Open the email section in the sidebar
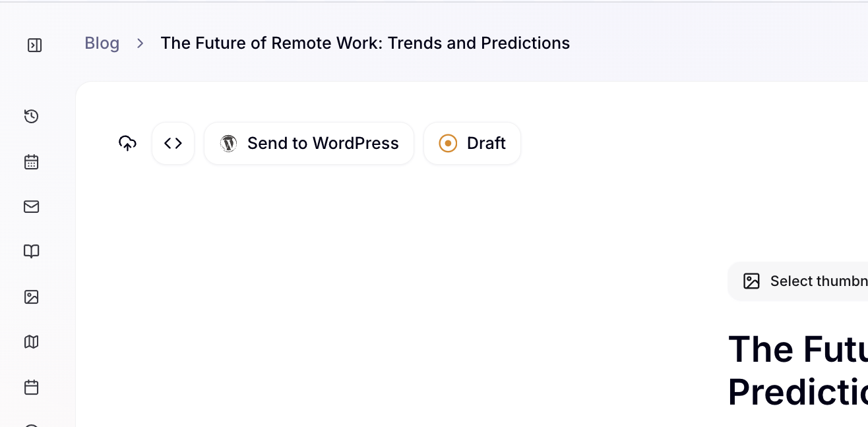Screen dimensions: 868x427 coord(31,206)
